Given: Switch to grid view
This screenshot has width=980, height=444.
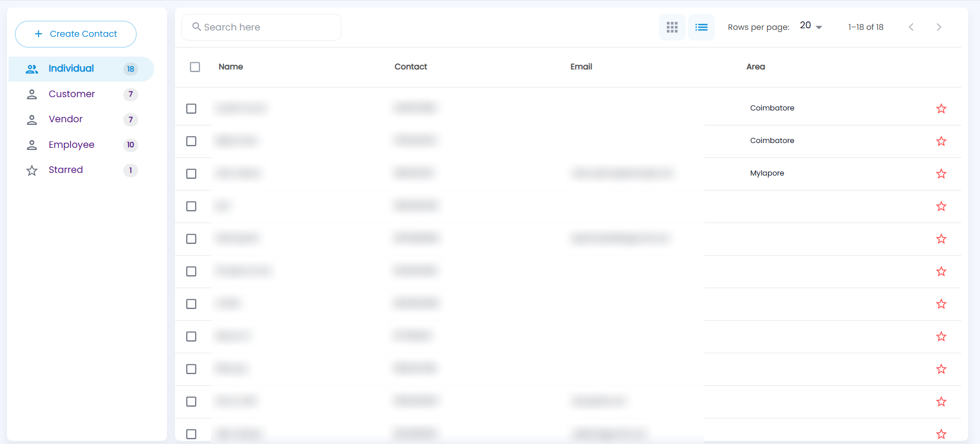Looking at the screenshot, I should 672,27.
